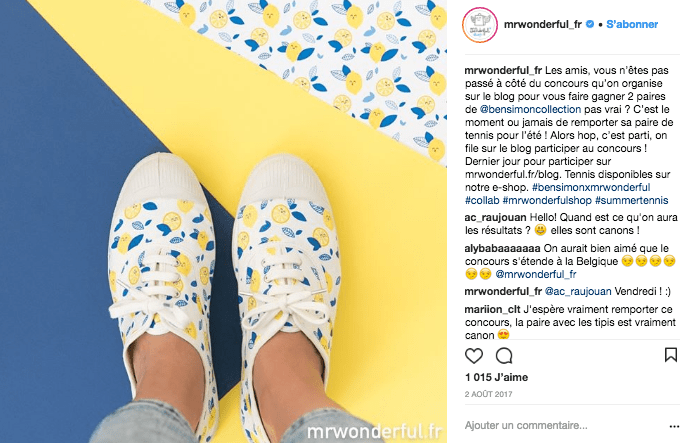Open mrwonderful_fr username in header
The width and height of the screenshot is (696, 443).
click(542, 24)
